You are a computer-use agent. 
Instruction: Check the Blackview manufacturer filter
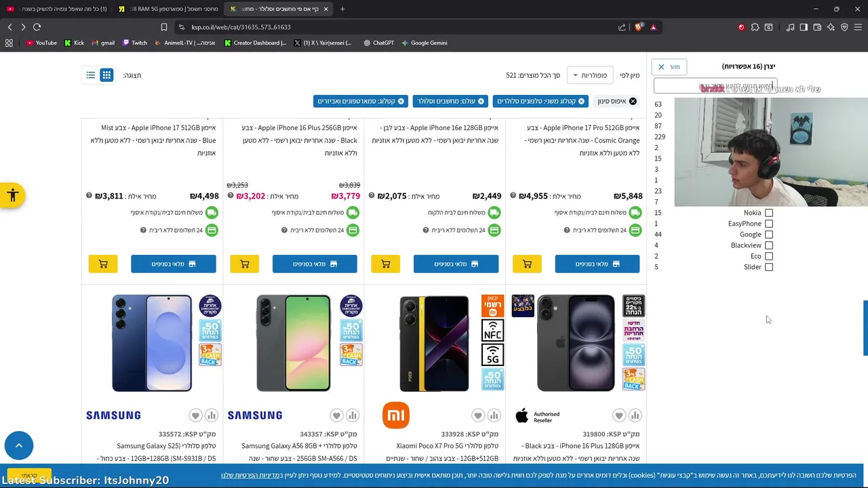tap(768, 245)
